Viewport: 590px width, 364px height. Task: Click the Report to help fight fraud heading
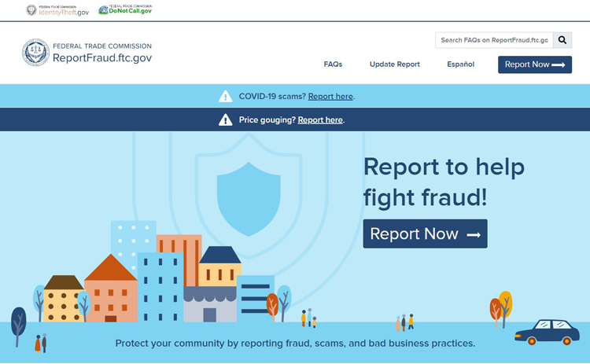click(x=444, y=182)
